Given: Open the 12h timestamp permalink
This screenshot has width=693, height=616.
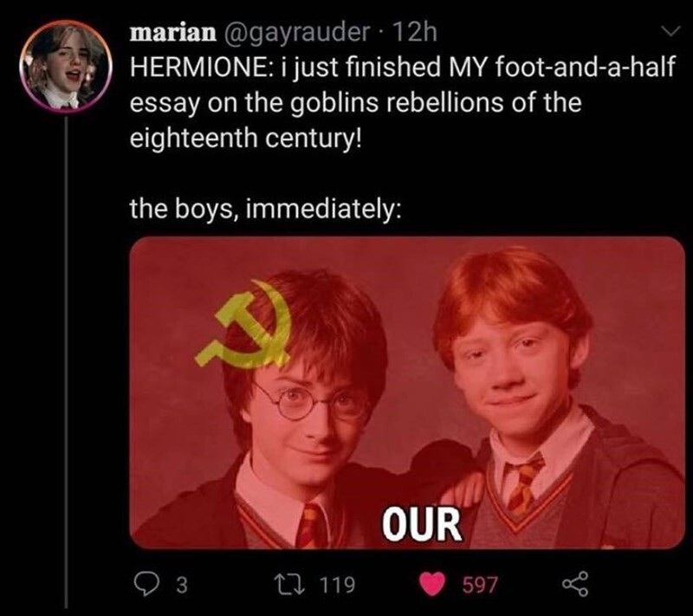Looking at the screenshot, I should click(x=415, y=32).
